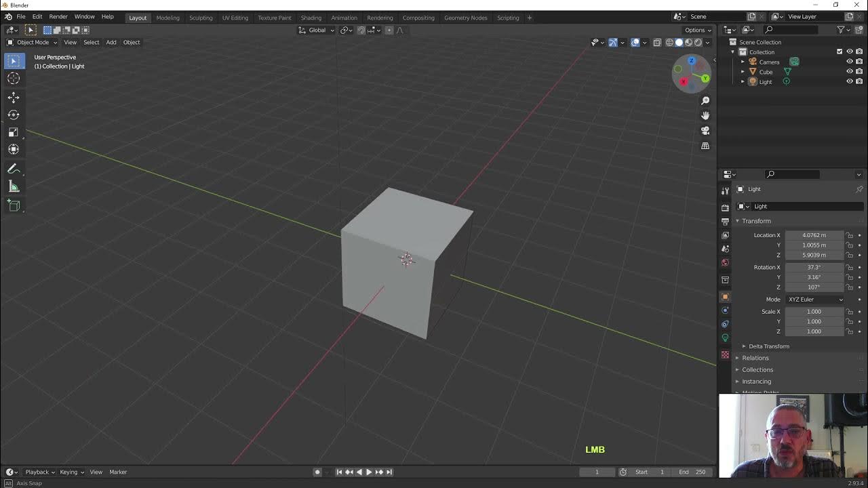Expand the Relations panel
This screenshot has height=488, width=868.
755,358
